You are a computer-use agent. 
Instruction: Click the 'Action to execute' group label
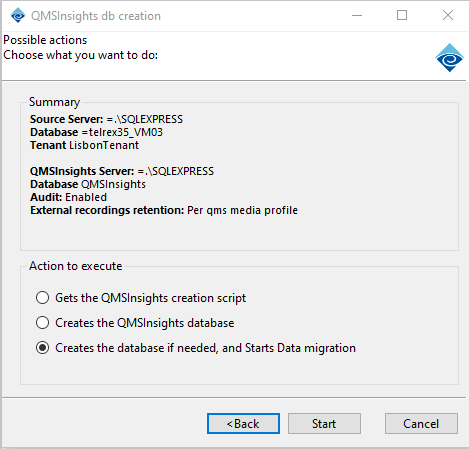(x=76, y=266)
